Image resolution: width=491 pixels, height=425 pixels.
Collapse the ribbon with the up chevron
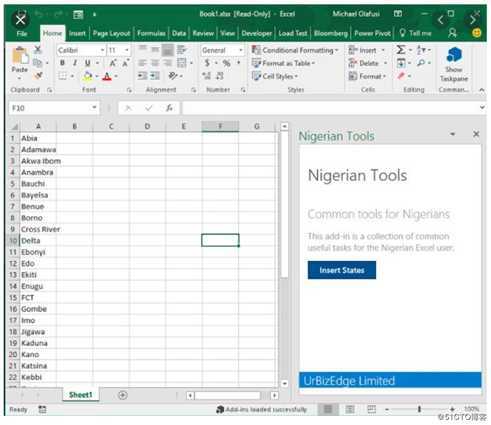pyautogui.click(x=481, y=90)
